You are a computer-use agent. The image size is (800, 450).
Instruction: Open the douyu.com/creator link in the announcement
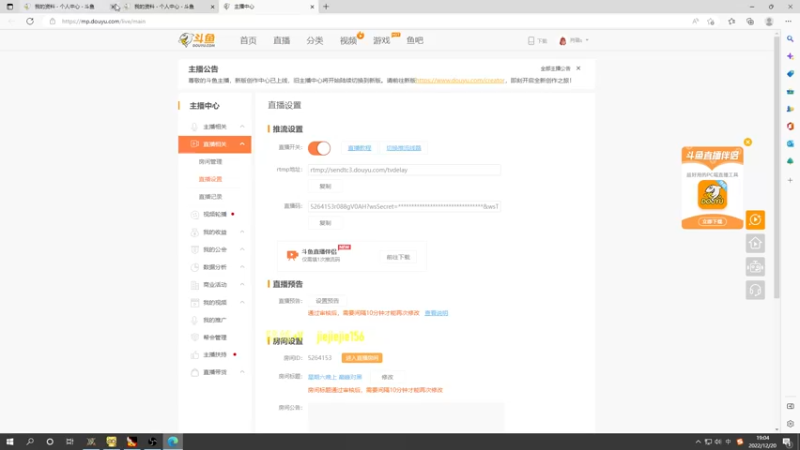tap(460, 81)
